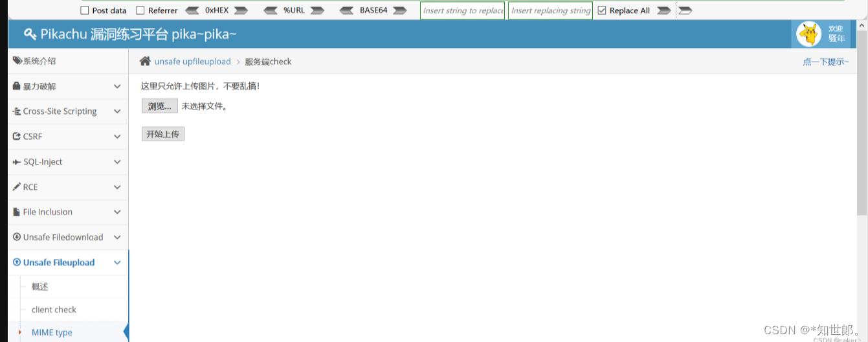The image size is (868, 342).
Task: Click the 服务端check breadcrumb text
Action: tap(268, 62)
